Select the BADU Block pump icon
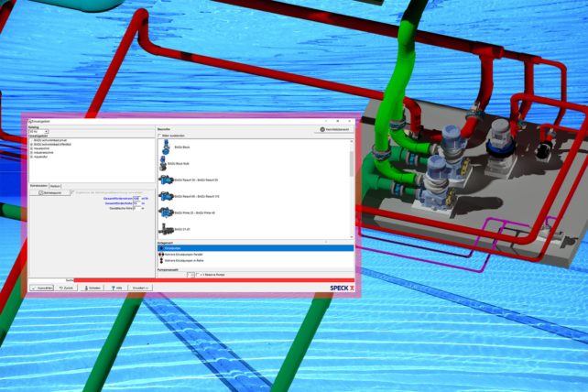The image size is (588, 392). coord(165,147)
